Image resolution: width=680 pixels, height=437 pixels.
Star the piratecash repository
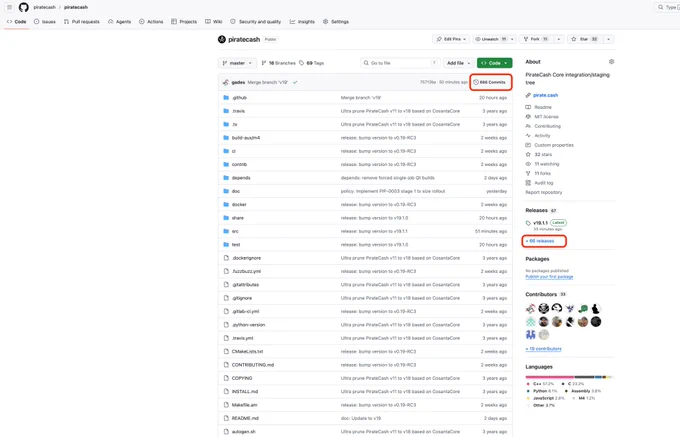(x=584, y=39)
